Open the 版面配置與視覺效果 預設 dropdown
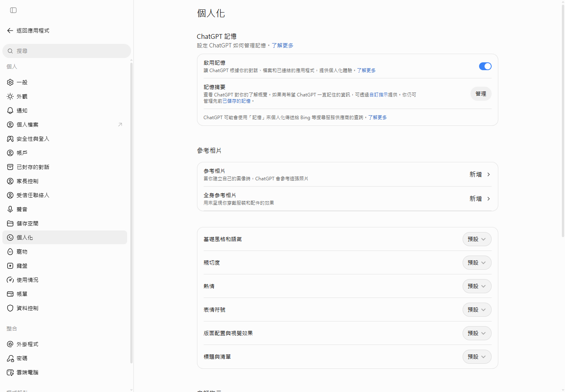 click(x=477, y=333)
